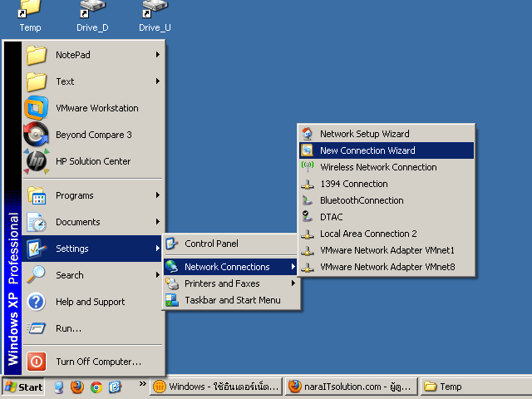The image size is (532, 399).
Task: Launch Chrome from quick launch bar
Action: point(96,387)
